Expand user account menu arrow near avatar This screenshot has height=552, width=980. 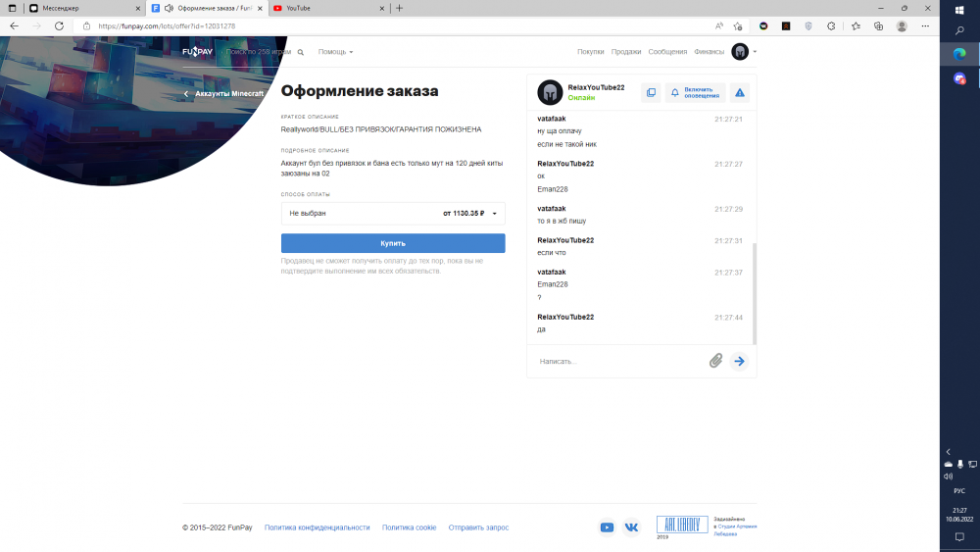coord(755,52)
